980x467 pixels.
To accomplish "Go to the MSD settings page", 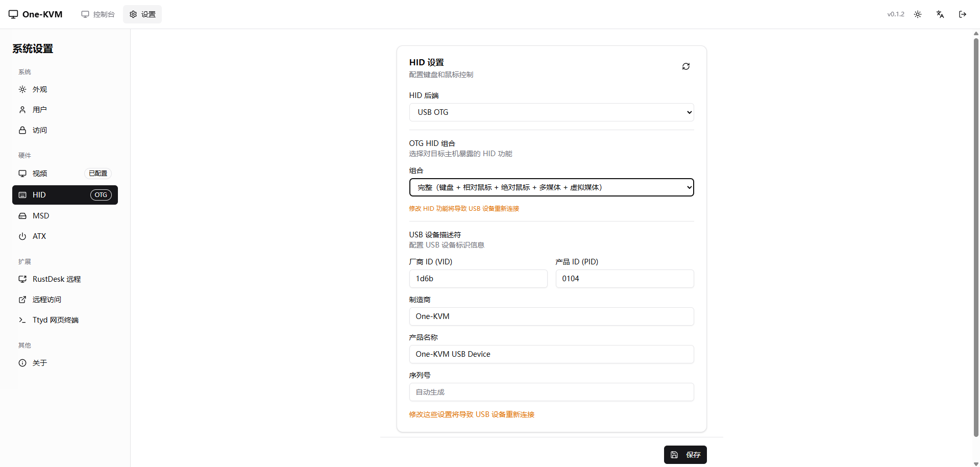I will tap(41, 216).
